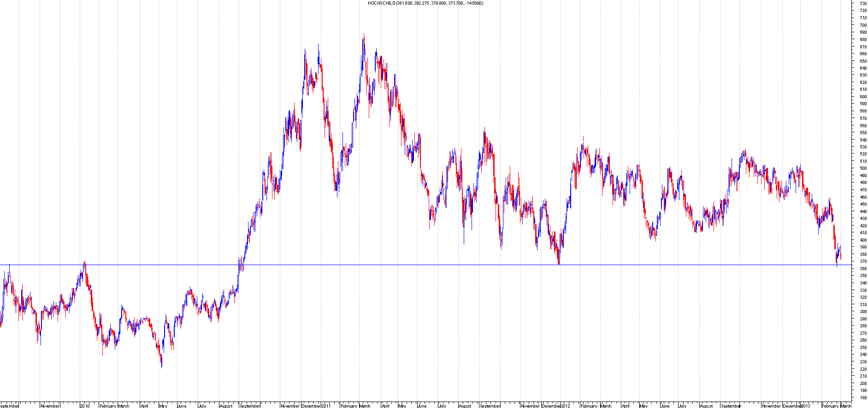Select the 2011 label on time axis
Viewport: 868px width, 408px height.
tap(326, 406)
